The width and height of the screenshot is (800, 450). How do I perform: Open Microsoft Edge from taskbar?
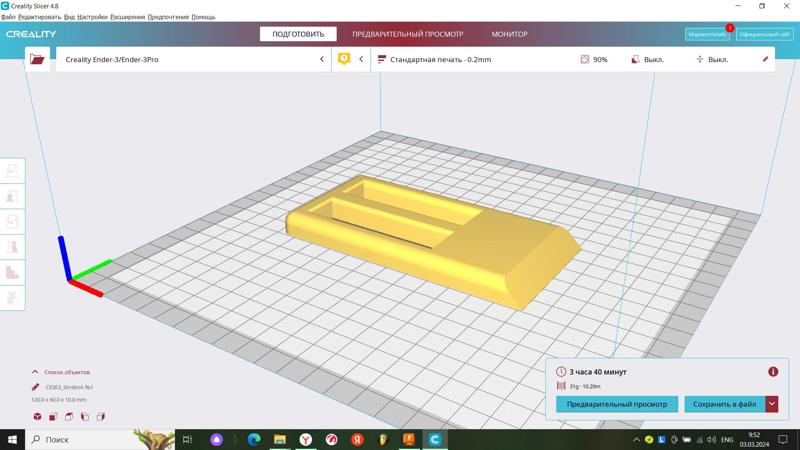[x=254, y=439]
